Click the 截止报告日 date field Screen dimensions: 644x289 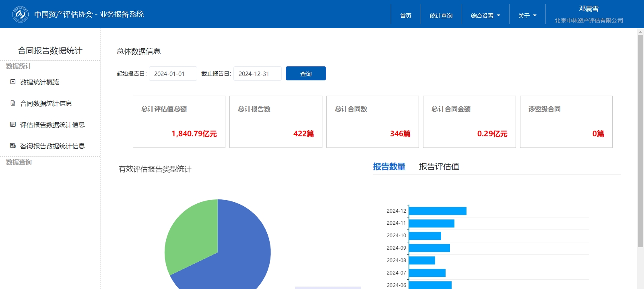tap(257, 74)
